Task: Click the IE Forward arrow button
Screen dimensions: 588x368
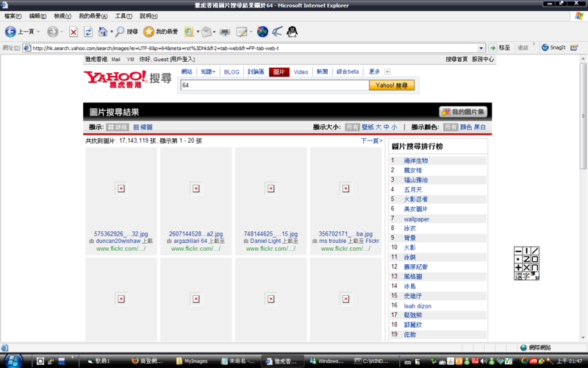Action: pyautogui.click(x=52, y=32)
